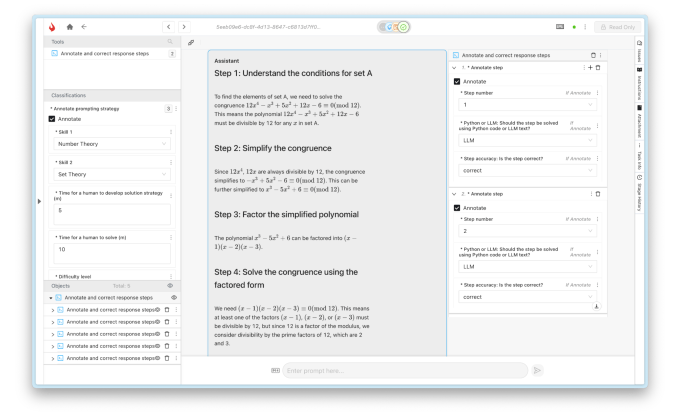Image resolution: width=679 pixels, height=416 pixels.
Task: Uncheck Annotate under prompting strategy
Action: tap(53, 119)
